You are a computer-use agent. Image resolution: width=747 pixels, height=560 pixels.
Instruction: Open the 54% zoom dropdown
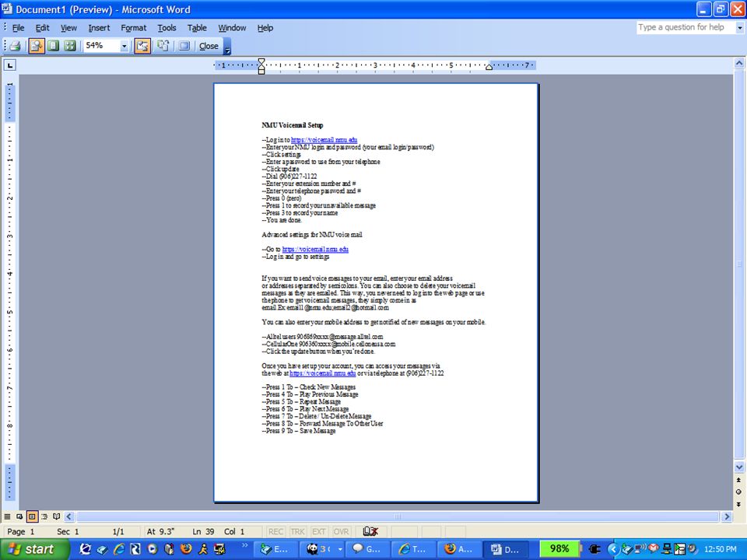(124, 46)
